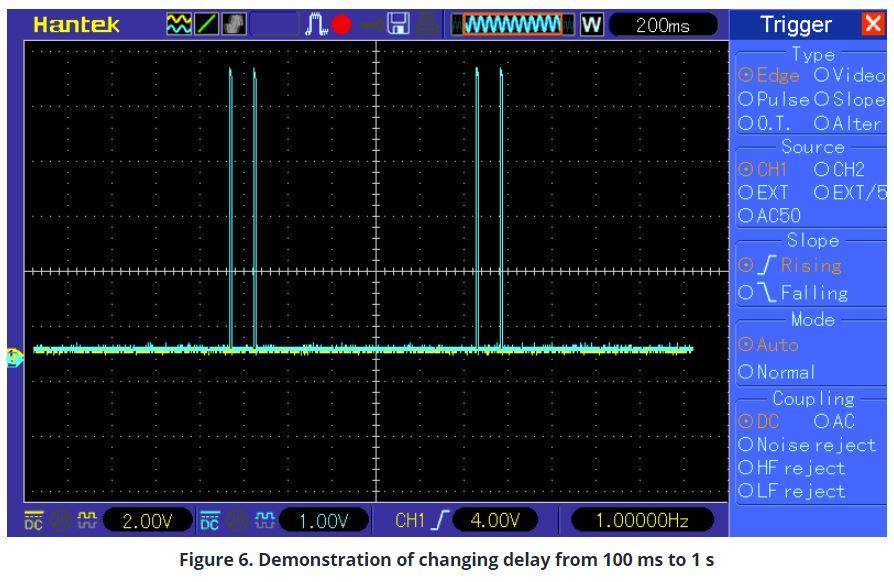Select AC trigger coupling
Screen dimensions: 894x582
[835, 421]
